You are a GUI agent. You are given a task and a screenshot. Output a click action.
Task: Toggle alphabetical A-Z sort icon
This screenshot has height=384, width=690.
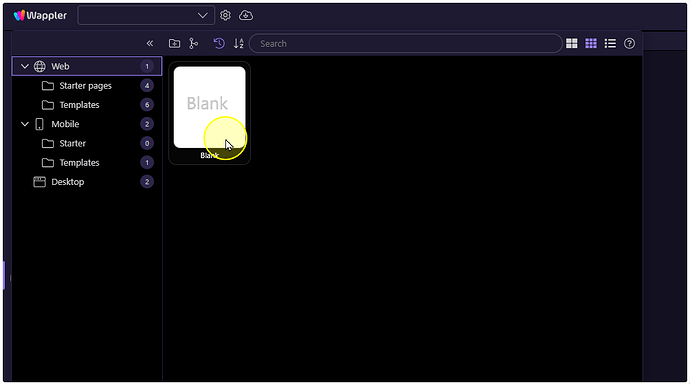point(239,44)
